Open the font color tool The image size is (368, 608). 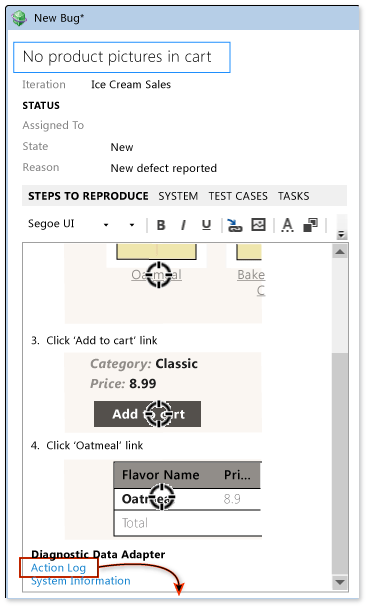(x=287, y=225)
